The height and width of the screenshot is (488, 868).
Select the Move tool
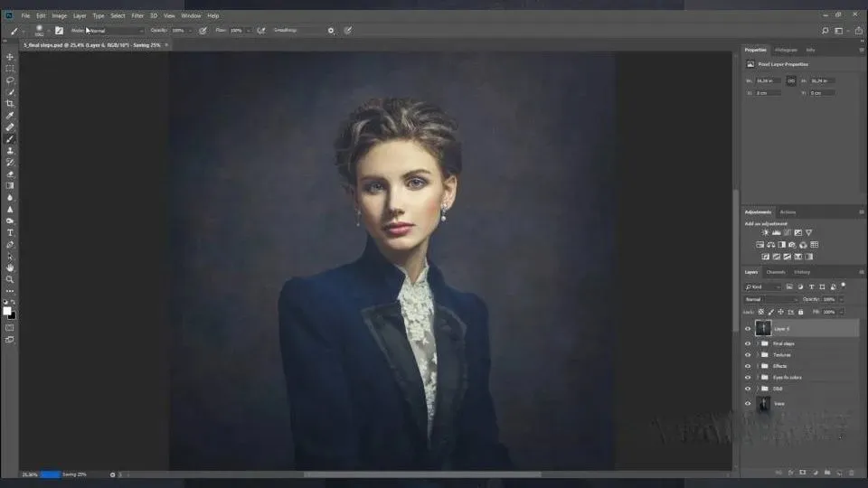(x=10, y=57)
